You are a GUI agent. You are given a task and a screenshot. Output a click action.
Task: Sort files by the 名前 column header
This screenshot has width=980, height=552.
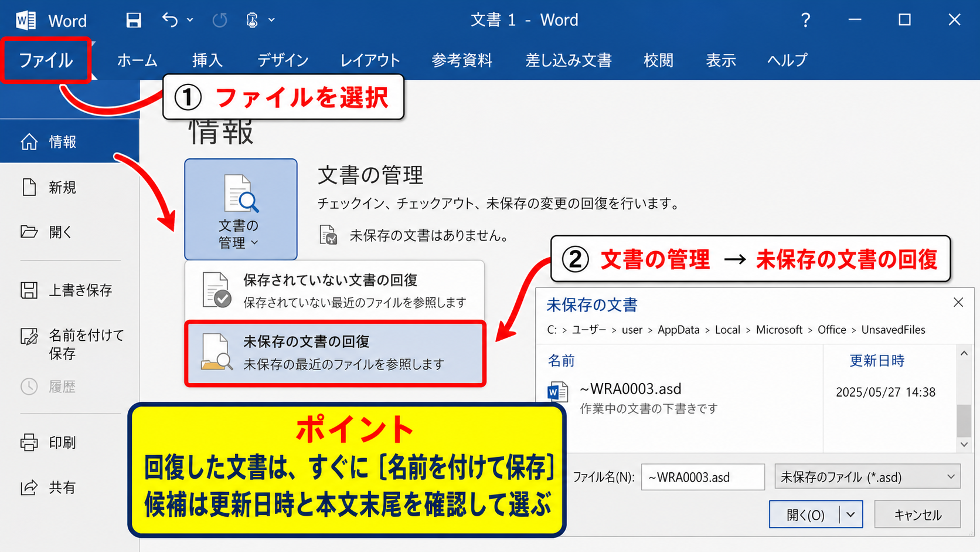pyautogui.click(x=561, y=360)
